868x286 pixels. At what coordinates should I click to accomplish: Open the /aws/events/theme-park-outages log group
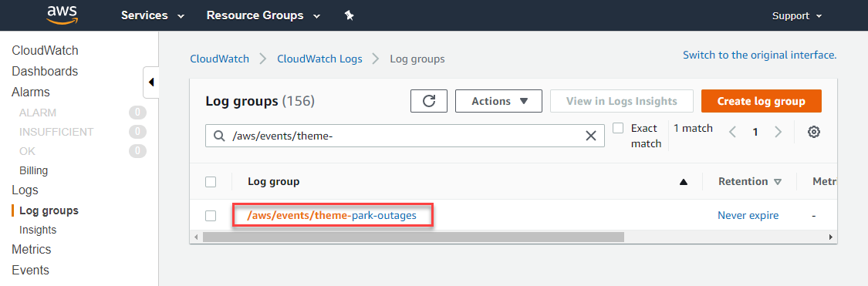[332, 216]
